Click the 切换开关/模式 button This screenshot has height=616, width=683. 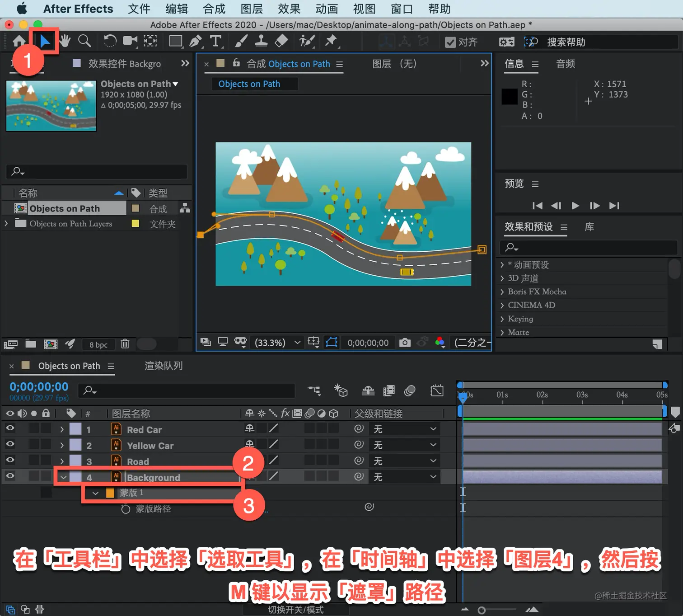[x=296, y=610]
